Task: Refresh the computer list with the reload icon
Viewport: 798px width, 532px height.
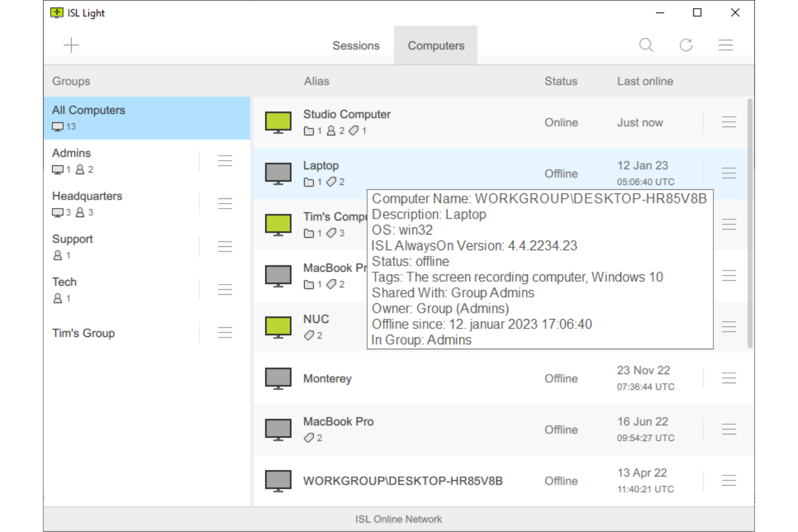Action: point(685,45)
